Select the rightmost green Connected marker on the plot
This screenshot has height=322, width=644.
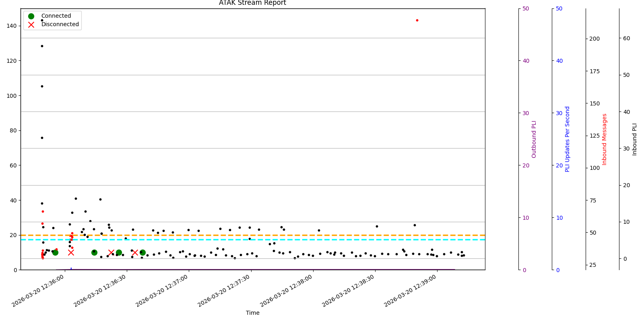click(142, 252)
